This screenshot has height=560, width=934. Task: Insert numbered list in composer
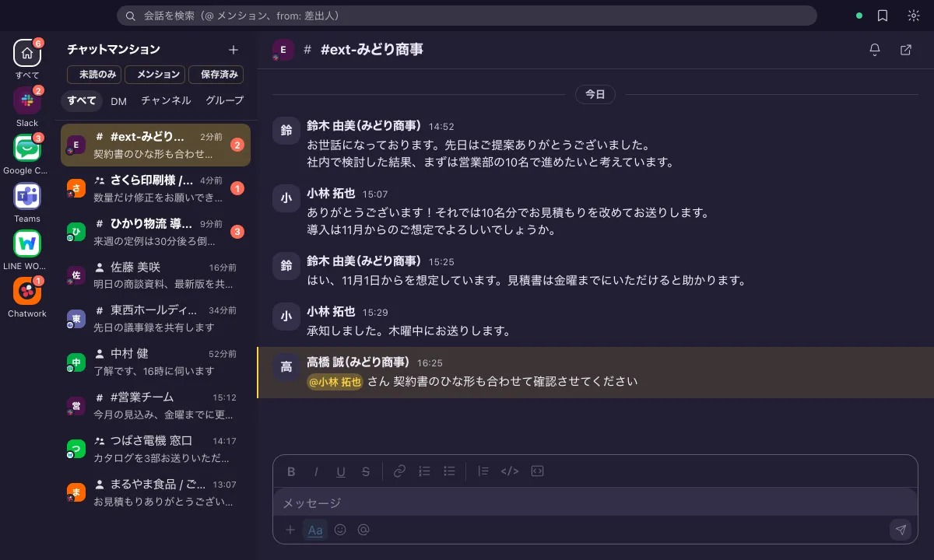424,471
